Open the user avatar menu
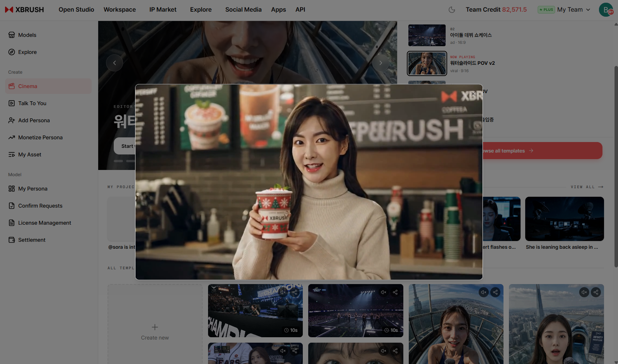Image resolution: width=618 pixels, height=364 pixels. 606,10
